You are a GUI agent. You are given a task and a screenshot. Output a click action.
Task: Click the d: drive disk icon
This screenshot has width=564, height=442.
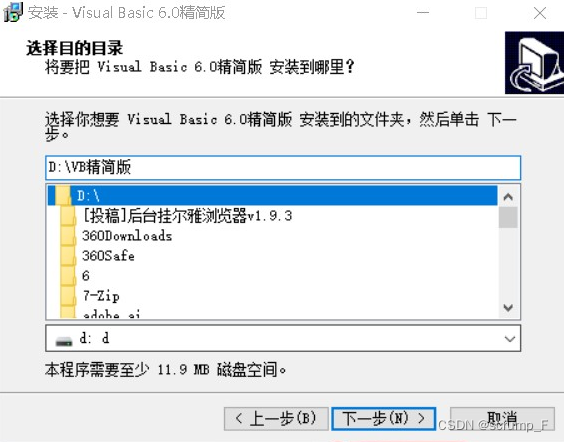[x=64, y=340]
